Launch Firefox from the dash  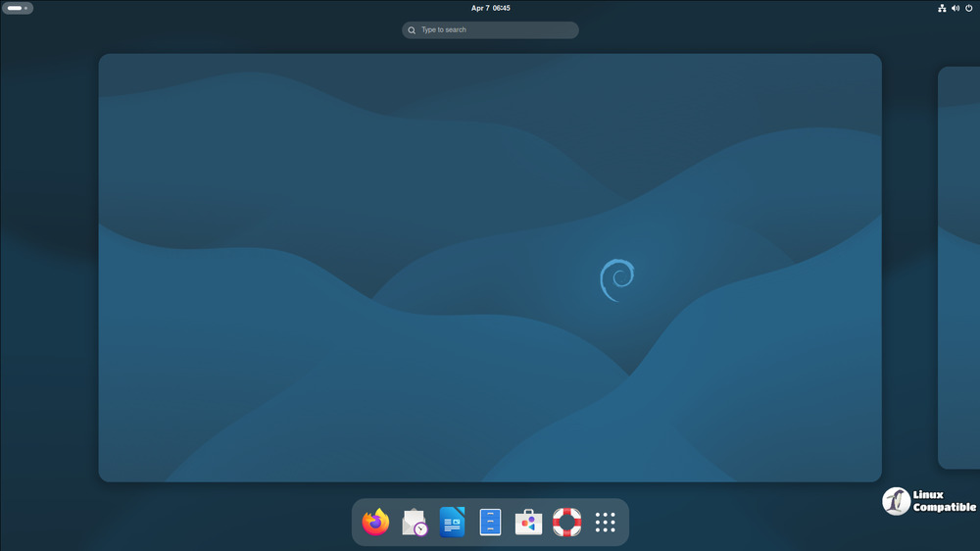click(x=375, y=523)
